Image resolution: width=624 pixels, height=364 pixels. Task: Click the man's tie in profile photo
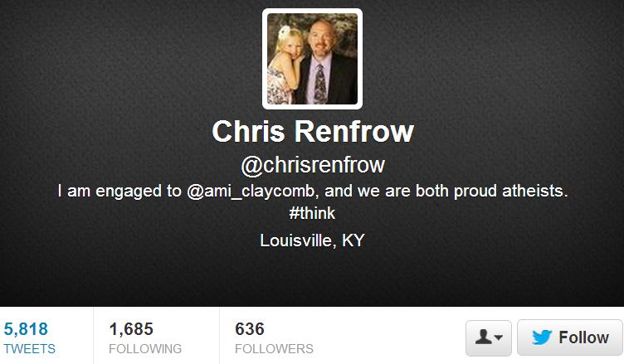click(x=320, y=85)
